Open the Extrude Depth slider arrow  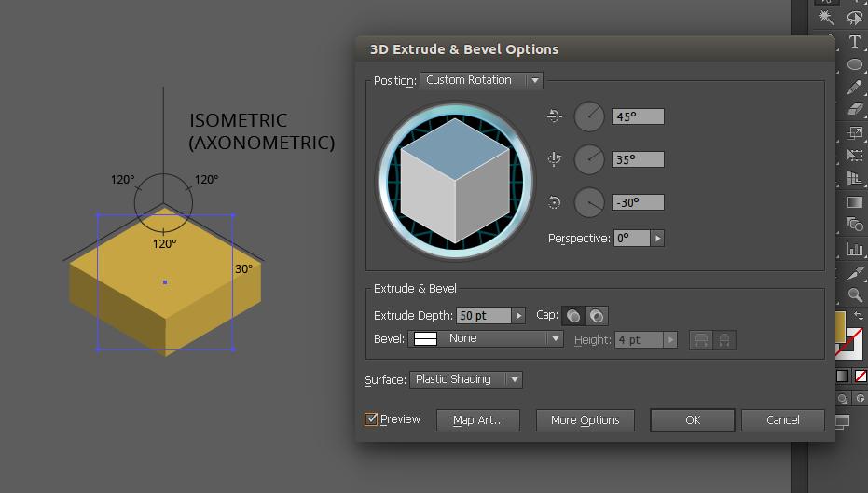[x=518, y=315]
